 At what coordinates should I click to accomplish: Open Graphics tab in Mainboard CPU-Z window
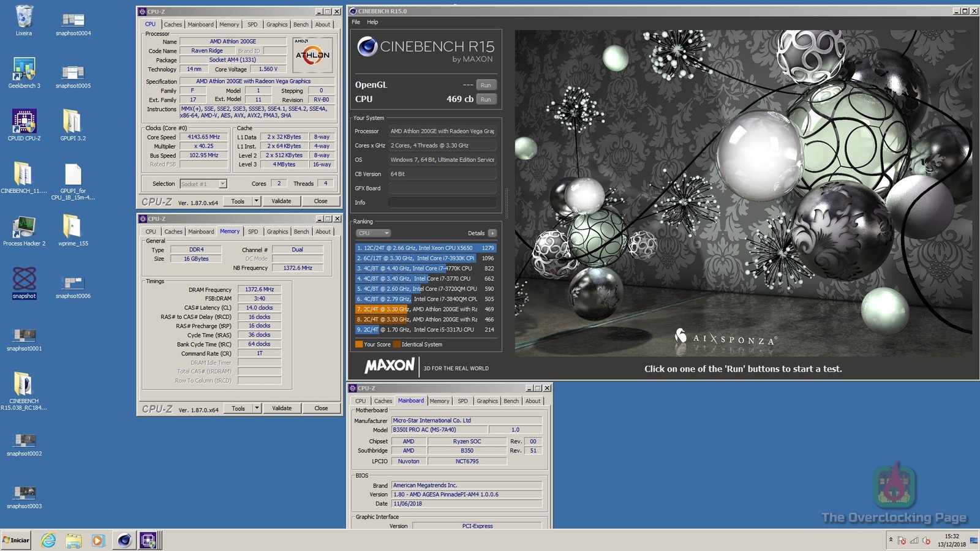coord(487,401)
